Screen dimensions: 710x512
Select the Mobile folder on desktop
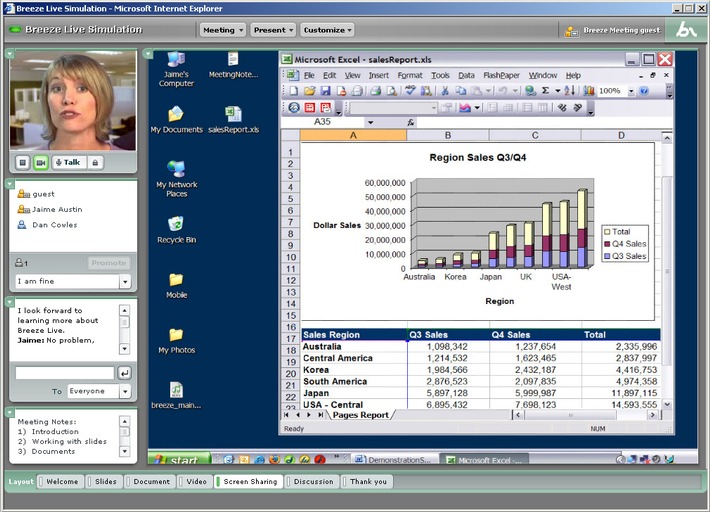click(x=177, y=286)
